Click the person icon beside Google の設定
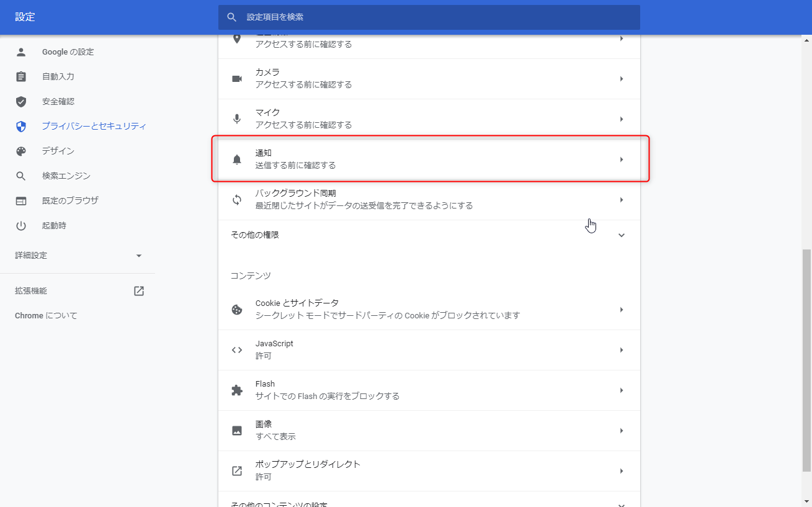The width and height of the screenshot is (812, 507). click(x=21, y=52)
